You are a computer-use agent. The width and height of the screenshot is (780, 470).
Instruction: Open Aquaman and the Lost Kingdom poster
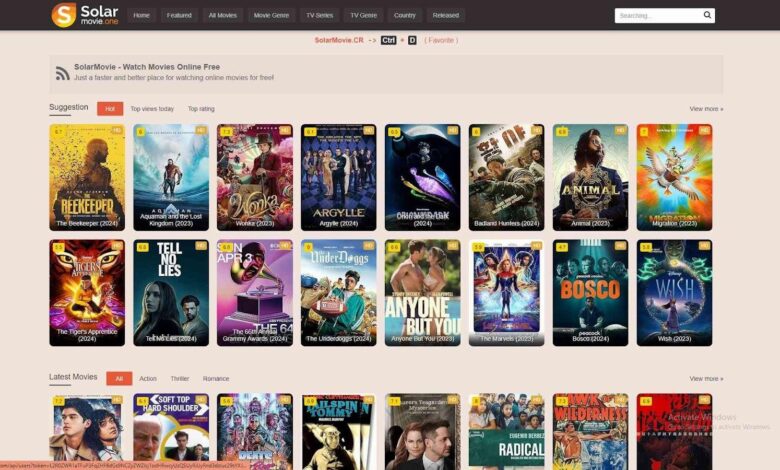(x=171, y=177)
